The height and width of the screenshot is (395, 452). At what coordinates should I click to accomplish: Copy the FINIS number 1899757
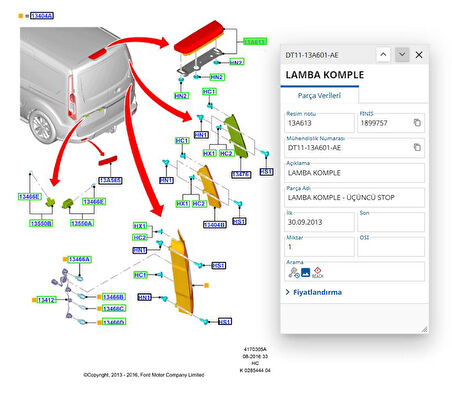pyautogui.click(x=417, y=123)
